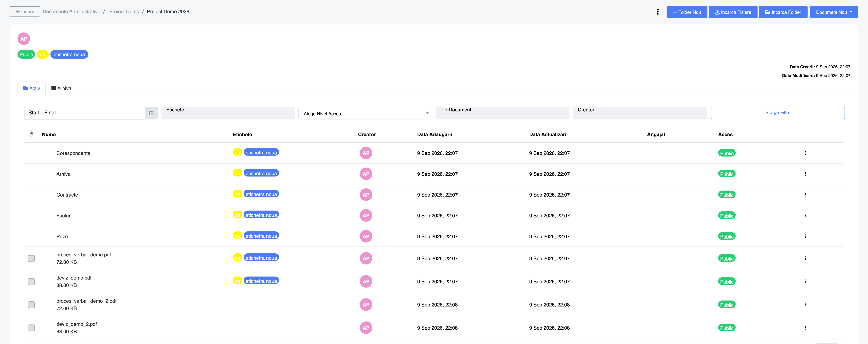Click the AP creator avatar in proces_verbal_demo_2.pdf row
Screen dimensions: 868x344
(x=366, y=304)
